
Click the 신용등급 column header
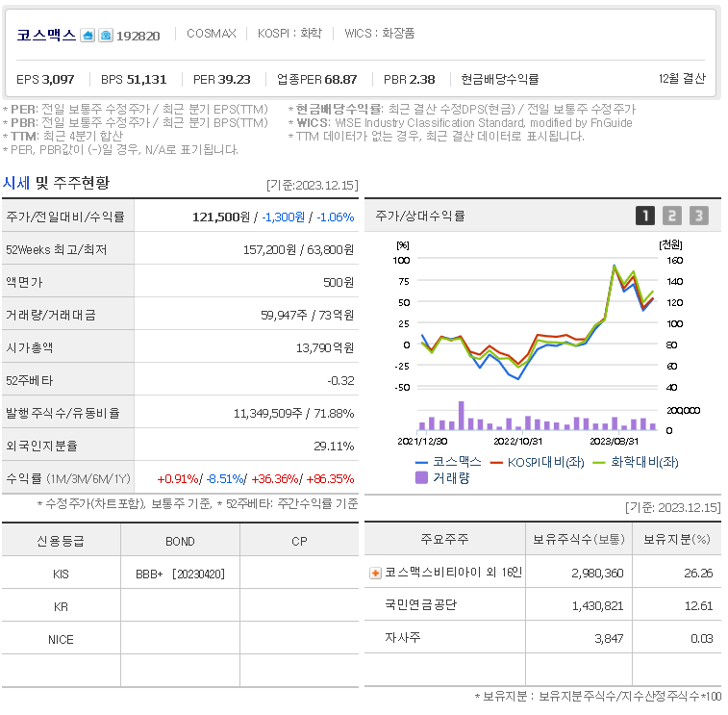point(61,541)
